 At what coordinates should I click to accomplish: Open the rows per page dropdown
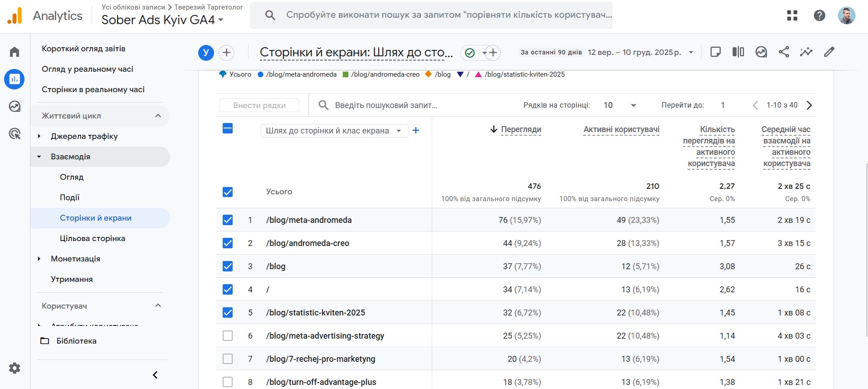[619, 105]
